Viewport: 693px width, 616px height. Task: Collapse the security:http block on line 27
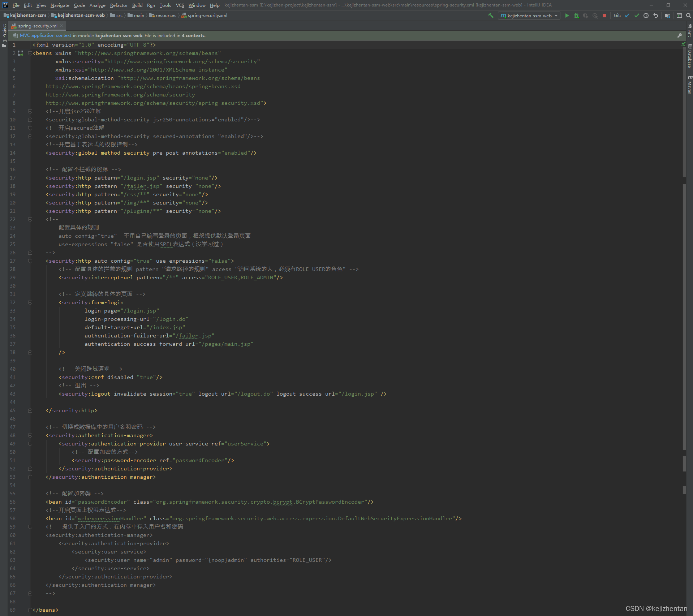pyautogui.click(x=30, y=261)
